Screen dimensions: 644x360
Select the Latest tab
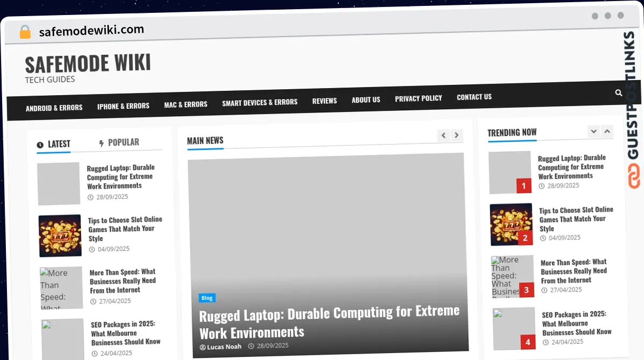59,143
